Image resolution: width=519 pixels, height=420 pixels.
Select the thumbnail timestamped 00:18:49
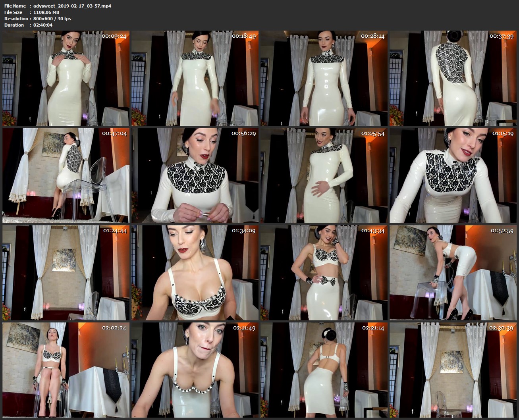tap(195, 78)
